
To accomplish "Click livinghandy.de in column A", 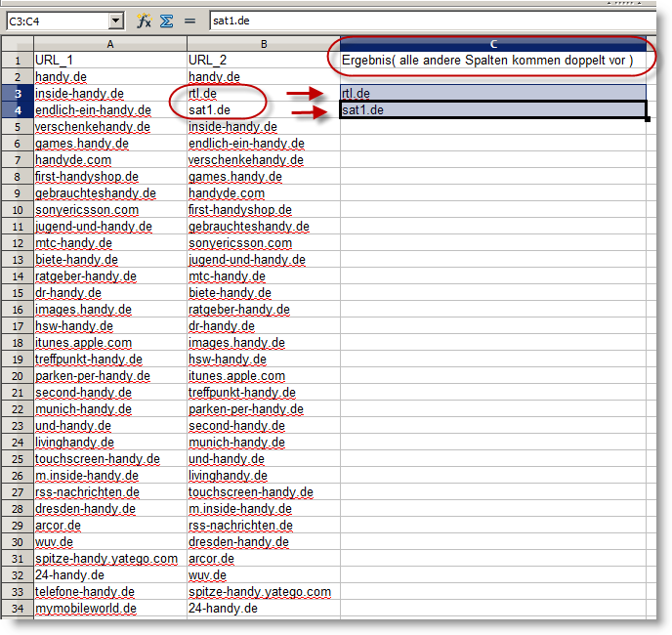I will click(x=110, y=443).
